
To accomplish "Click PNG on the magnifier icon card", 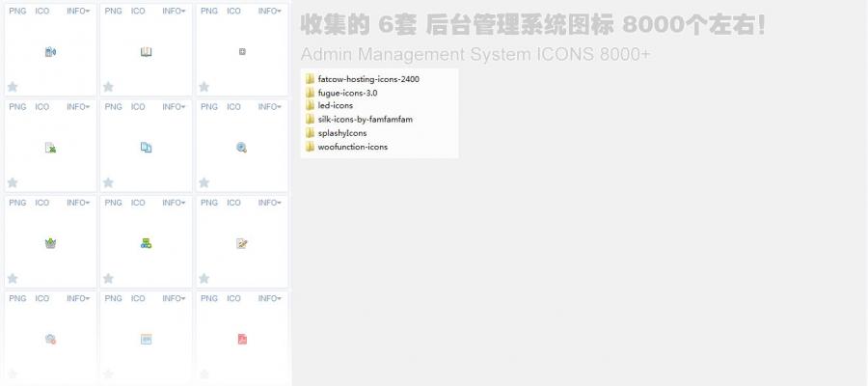I will (x=209, y=107).
